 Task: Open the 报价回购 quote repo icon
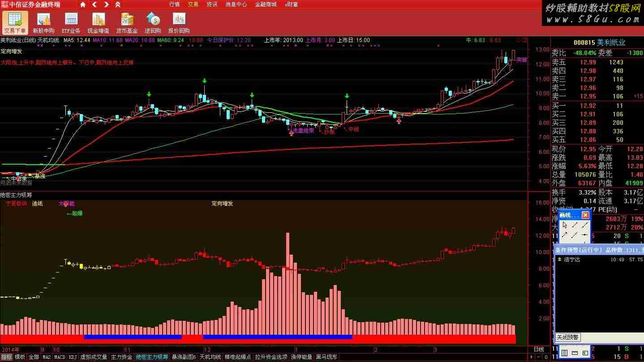coord(179,23)
